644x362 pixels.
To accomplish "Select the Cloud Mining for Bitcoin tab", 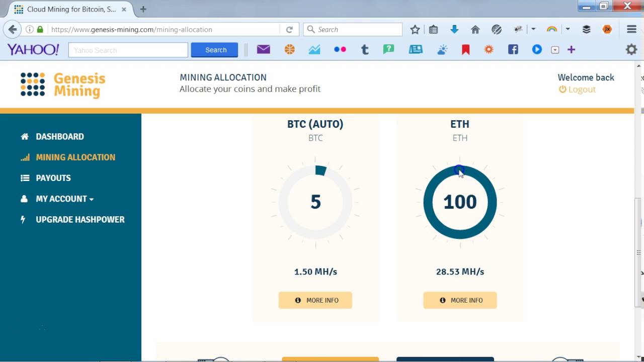I will click(70, 9).
